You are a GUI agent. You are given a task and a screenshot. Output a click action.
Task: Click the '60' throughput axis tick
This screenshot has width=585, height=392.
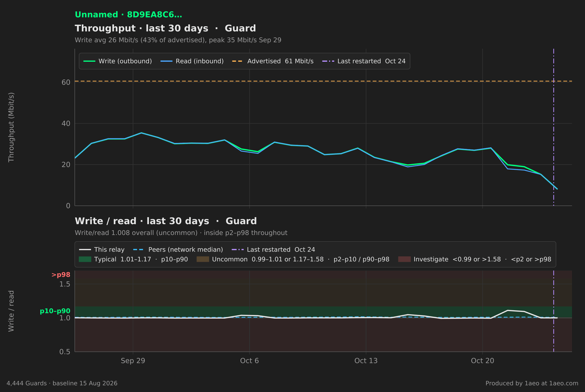tap(66, 82)
